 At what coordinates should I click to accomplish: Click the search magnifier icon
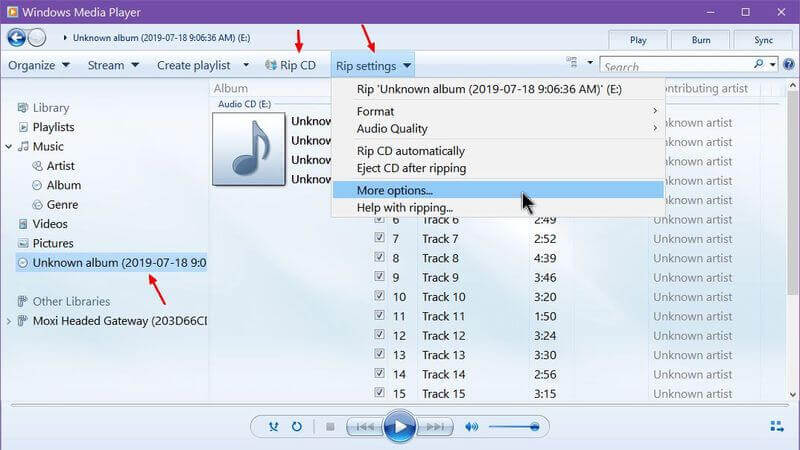pos(759,64)
